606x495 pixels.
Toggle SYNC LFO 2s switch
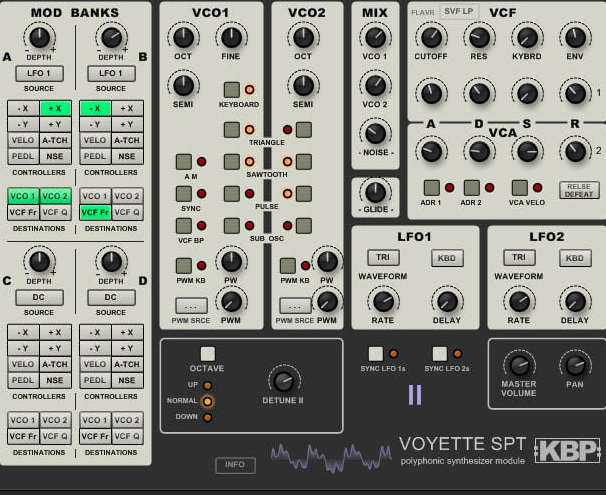[439, 354]
